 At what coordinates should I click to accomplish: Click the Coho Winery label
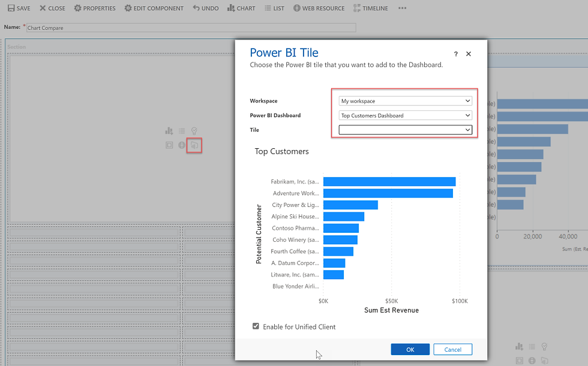296,239
